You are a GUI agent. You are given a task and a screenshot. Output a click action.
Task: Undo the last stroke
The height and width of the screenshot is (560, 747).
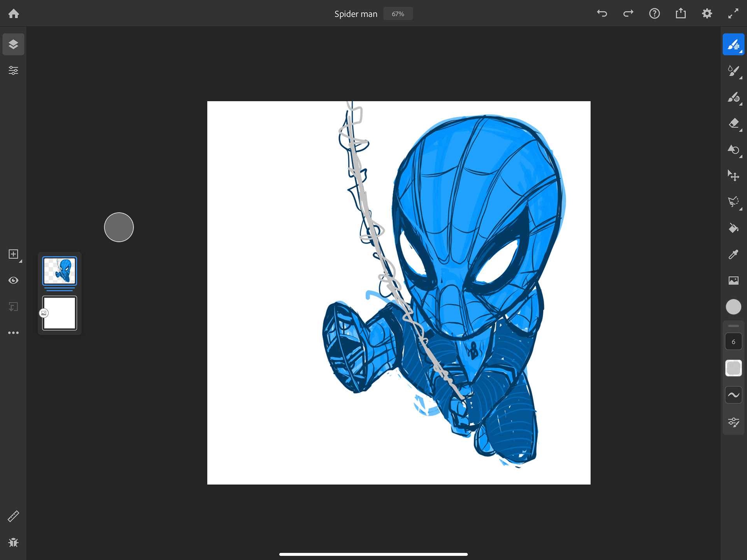click(602, 14)
